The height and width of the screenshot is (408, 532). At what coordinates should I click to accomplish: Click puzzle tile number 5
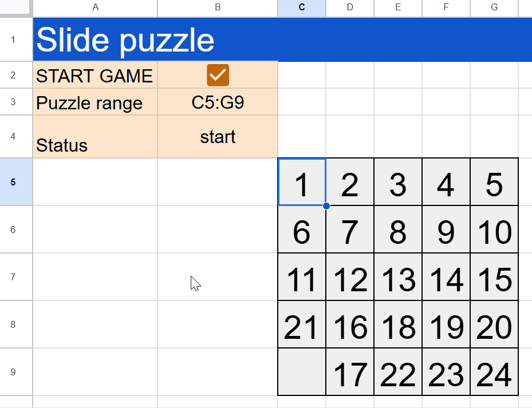pyautogui.click(x=494, y=182)
